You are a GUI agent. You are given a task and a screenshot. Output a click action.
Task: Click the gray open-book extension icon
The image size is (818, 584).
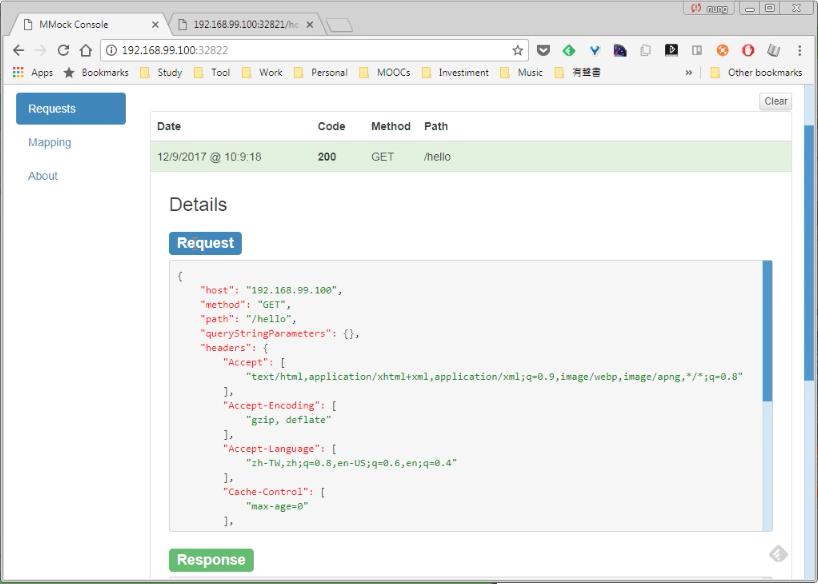[774, 50]
